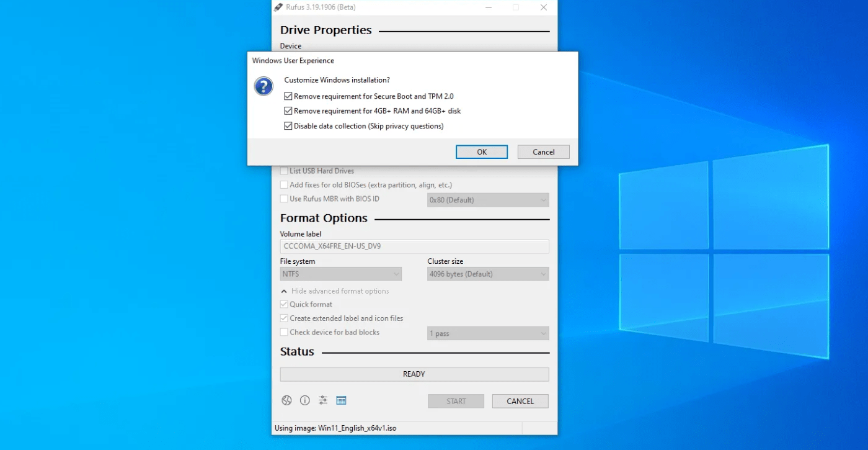Screen dimensions: 868x450
Task: Click Cancel in Windows User Experience dialog
Action: point(544,152)
